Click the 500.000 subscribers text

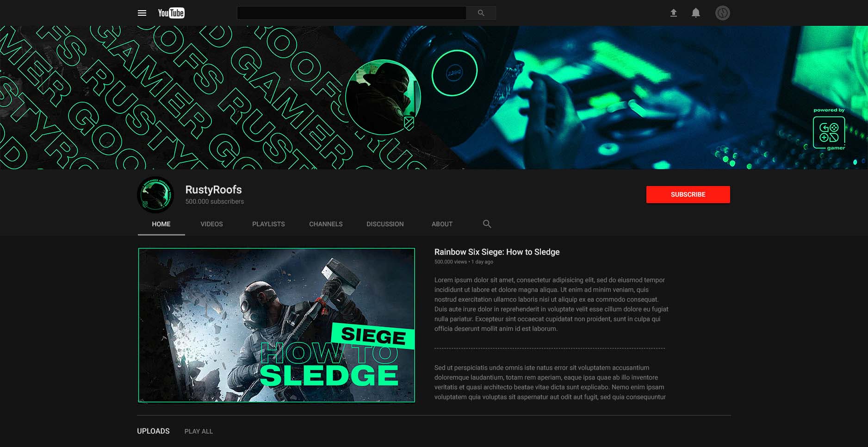[x=214, y=202]
